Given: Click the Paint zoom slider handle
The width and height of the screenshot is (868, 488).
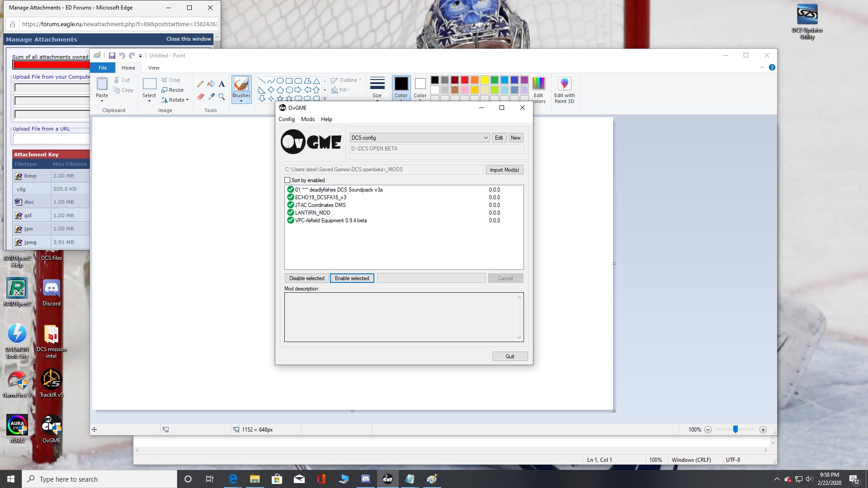Looking at the screenshot, I should tap(736, 430).
